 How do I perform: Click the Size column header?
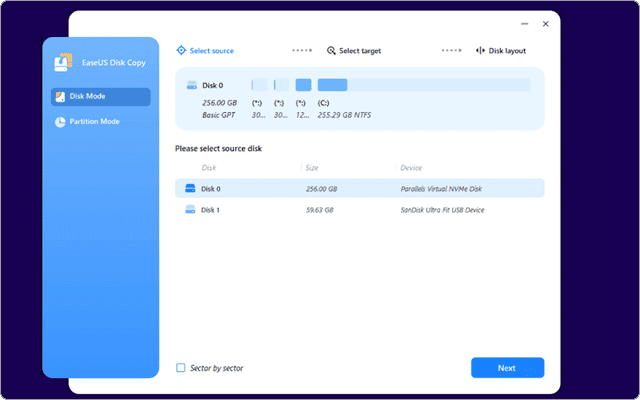click(x=312, y=168)
